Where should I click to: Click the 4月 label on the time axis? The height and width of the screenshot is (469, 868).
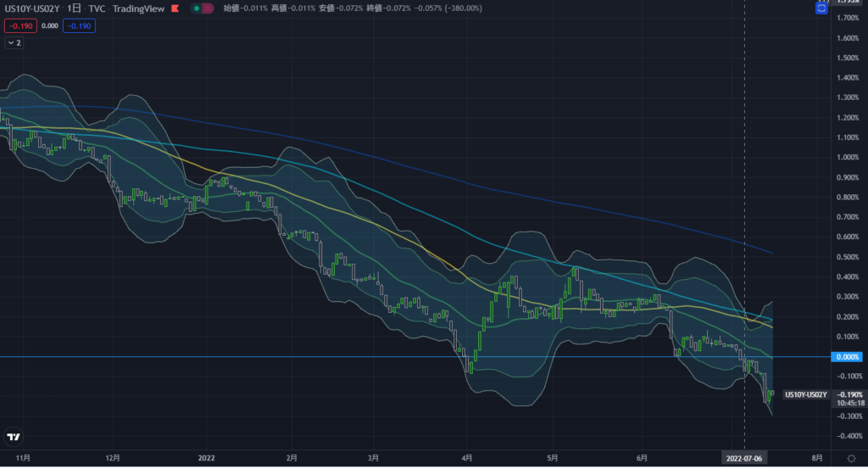pos(468,457)
